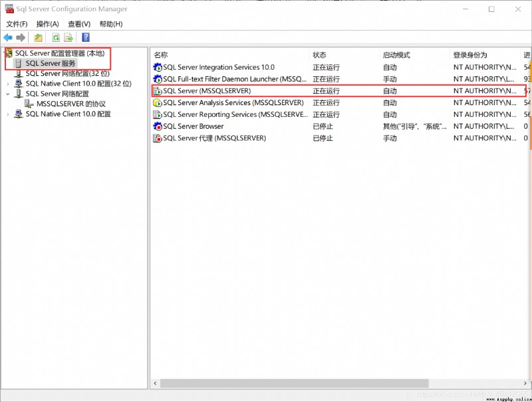Screen dimensions: 532x402
Task: Click 已停止 status of SQL Server Browser
Action: point(323,126)
